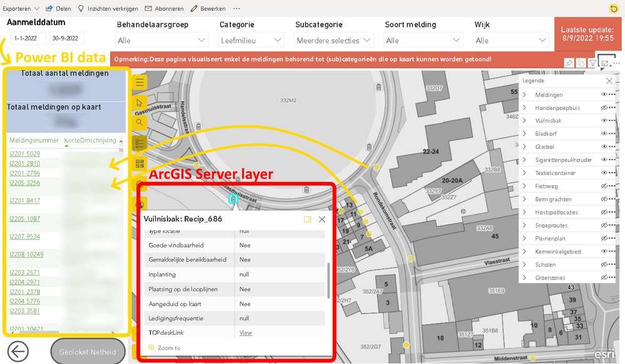This screenshot has width=625, height=364.
Task: Open melding I2208 10249
Action: 26,255
